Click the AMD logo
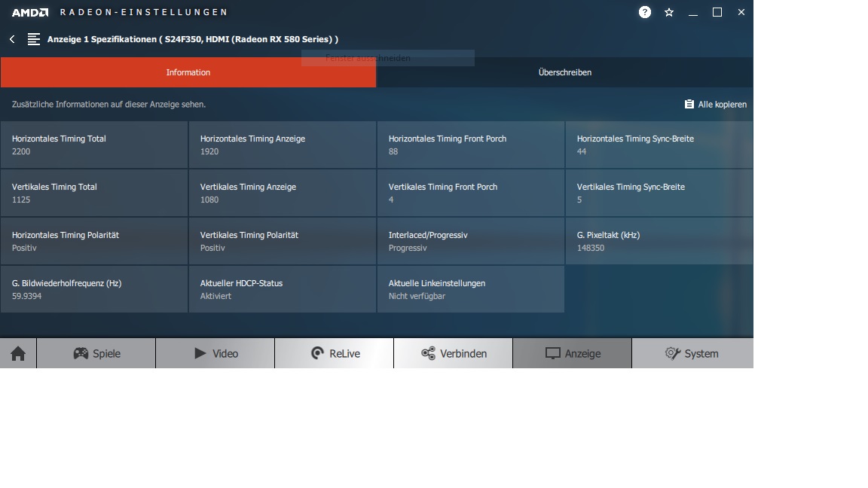The width and height of the screenshot is (868, 488). point(30,12)
